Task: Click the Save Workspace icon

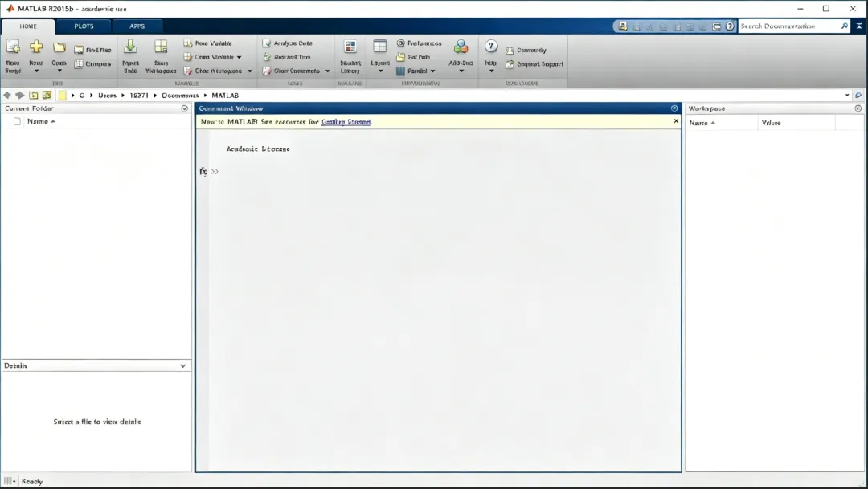Action: (161, 47)
